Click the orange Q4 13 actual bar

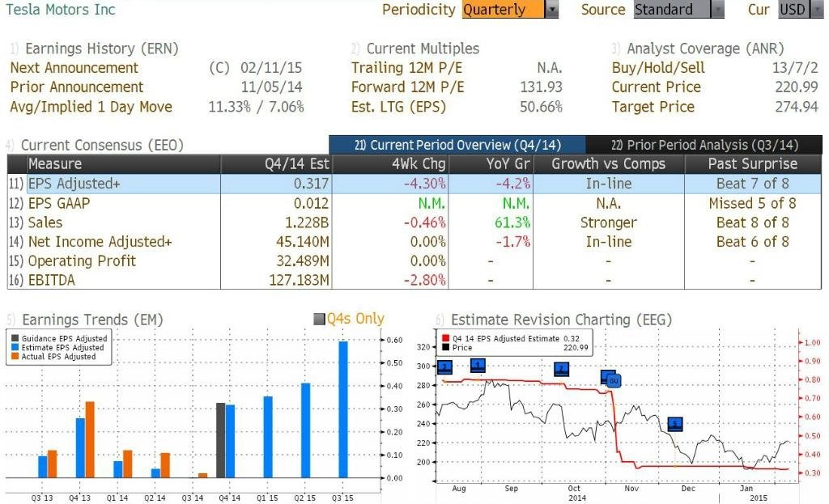click(x=90, y=439)
